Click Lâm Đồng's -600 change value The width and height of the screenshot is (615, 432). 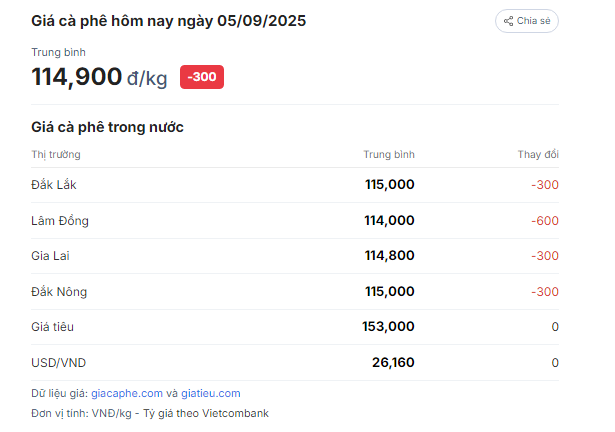click(x=545, y=221)
